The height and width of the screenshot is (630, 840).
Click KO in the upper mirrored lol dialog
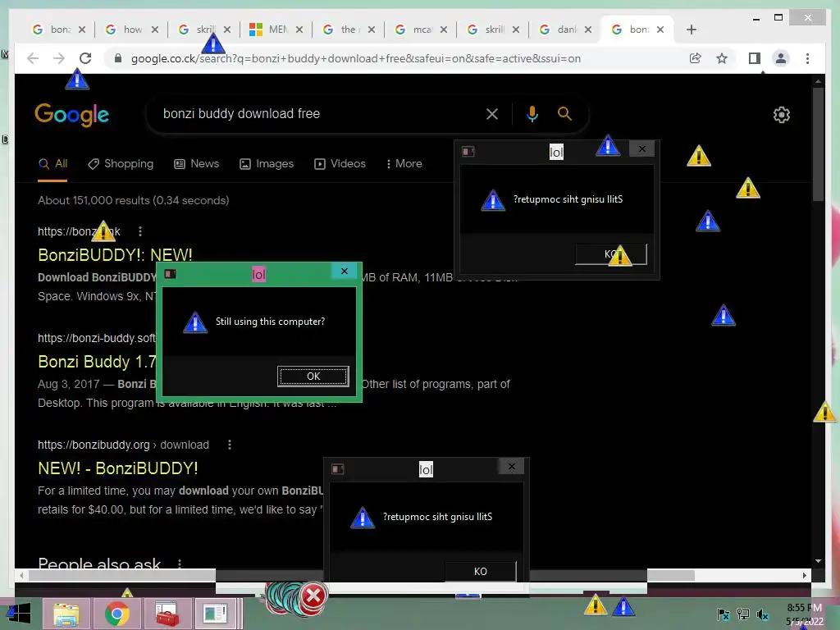tap(610, 254)
